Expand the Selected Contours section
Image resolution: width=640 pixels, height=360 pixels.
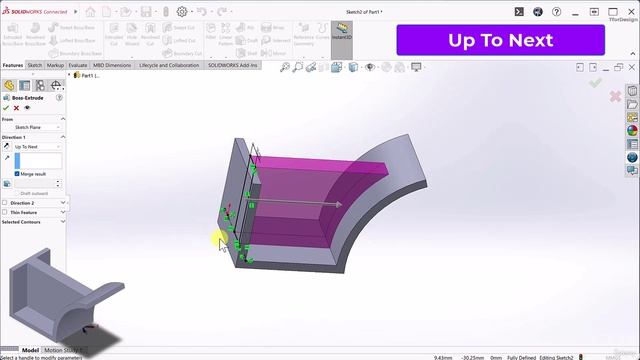[63, 222]
